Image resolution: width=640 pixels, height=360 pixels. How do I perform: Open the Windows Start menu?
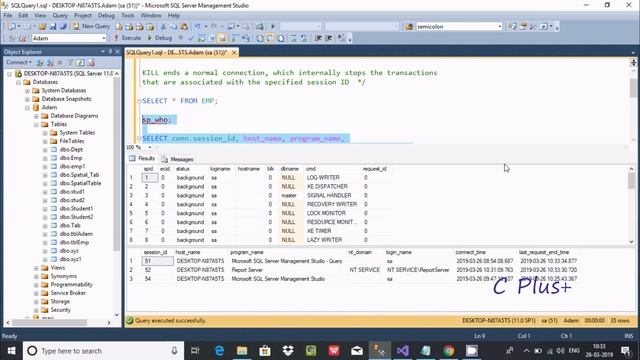coord(11,351)
